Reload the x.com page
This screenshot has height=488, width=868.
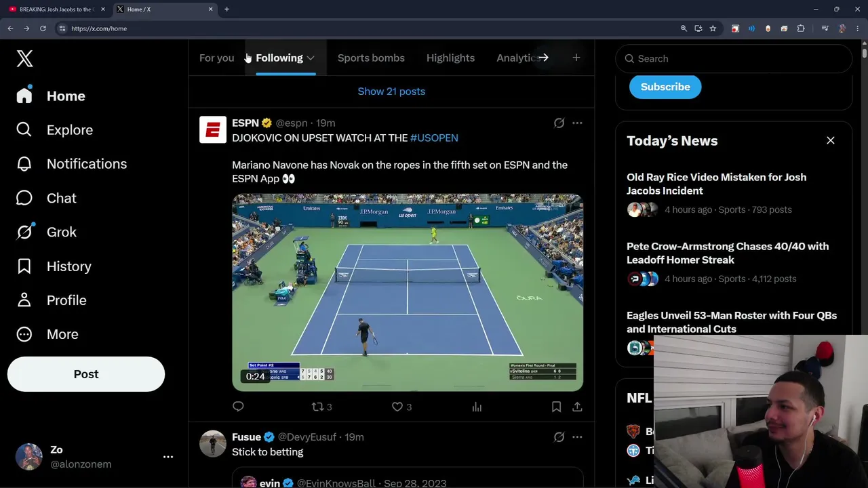43,28
